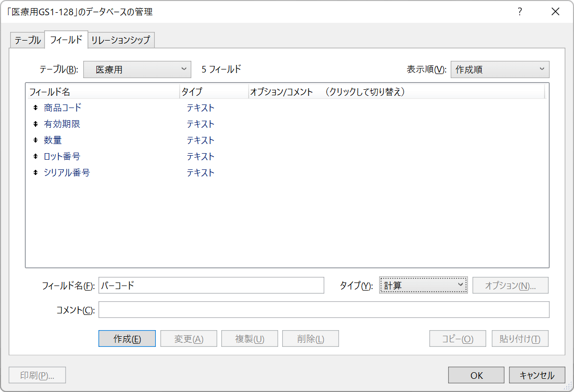Click the help question mark icon
Viewport: 574px width, 392px height.
pyautogui.click(x=519, y=11)
